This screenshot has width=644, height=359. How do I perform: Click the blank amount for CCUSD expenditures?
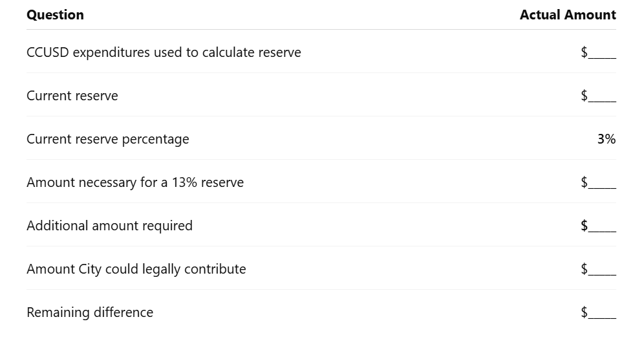coord(598,52)
